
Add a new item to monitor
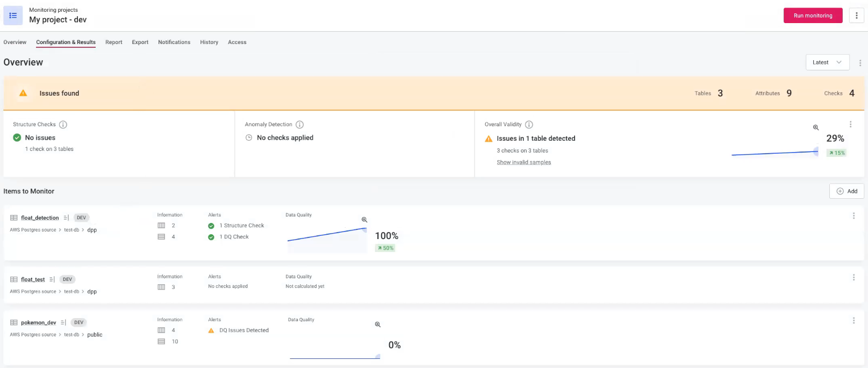coord(847,191)
